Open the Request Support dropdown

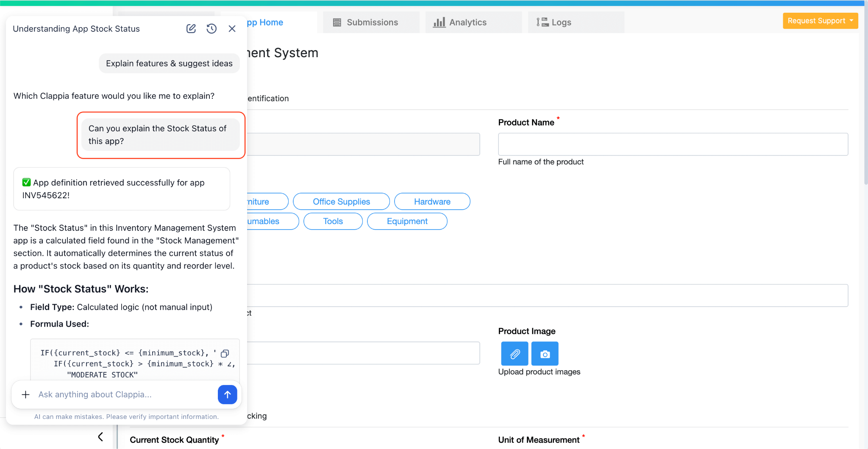(x=820, y=20)
